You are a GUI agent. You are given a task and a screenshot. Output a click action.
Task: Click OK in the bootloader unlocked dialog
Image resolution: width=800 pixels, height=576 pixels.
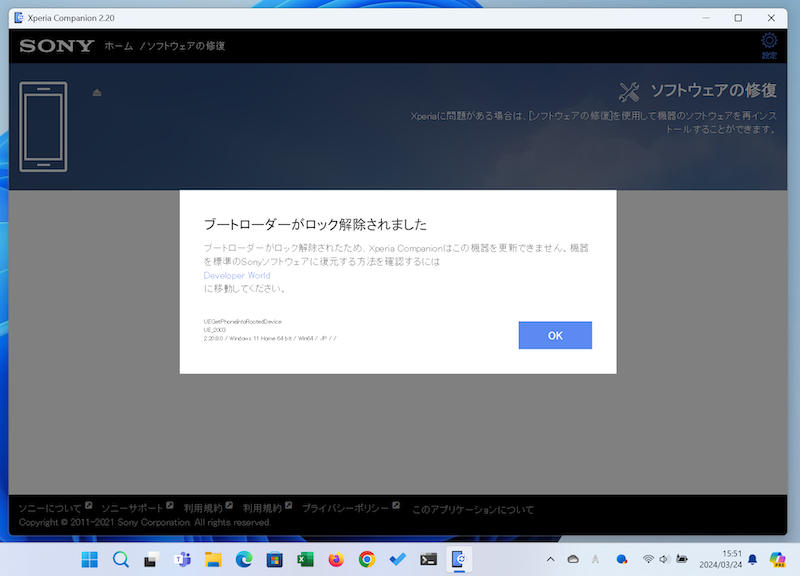click(x=555, y=336)
